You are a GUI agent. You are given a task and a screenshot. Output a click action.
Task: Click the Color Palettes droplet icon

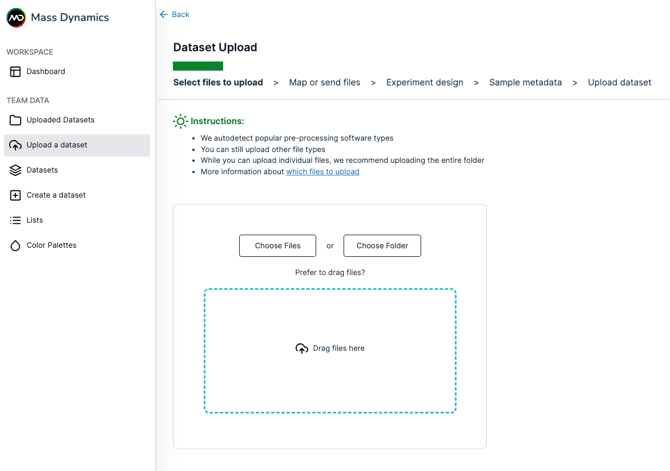pos(15,245)
